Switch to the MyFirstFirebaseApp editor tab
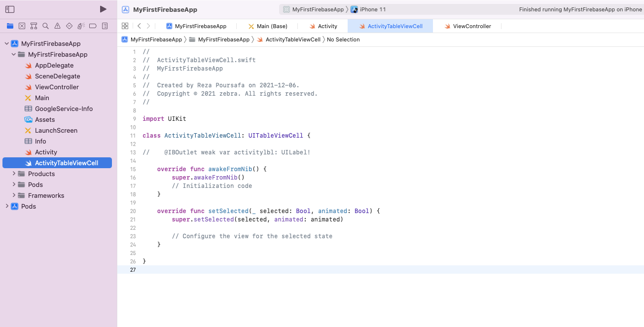644x327 pixels. tap(196, 26)
